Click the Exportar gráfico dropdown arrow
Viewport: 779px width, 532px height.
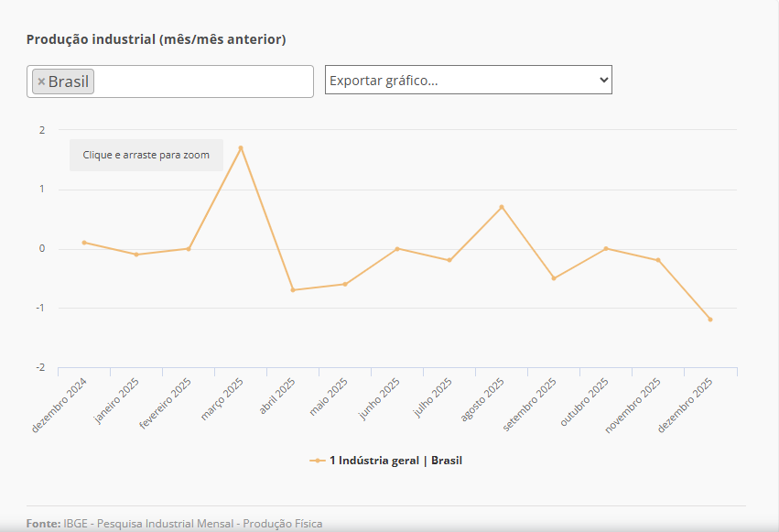tap(603, 81)
